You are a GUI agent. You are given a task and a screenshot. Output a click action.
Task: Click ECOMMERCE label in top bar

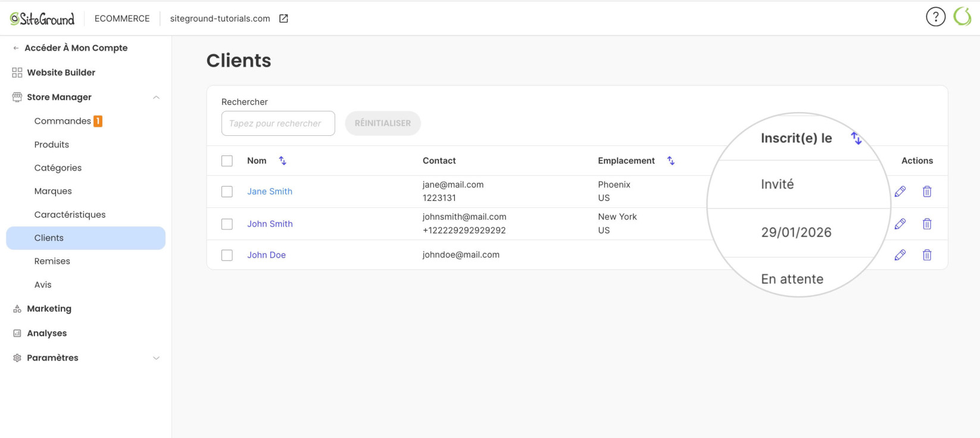[122, 18]
